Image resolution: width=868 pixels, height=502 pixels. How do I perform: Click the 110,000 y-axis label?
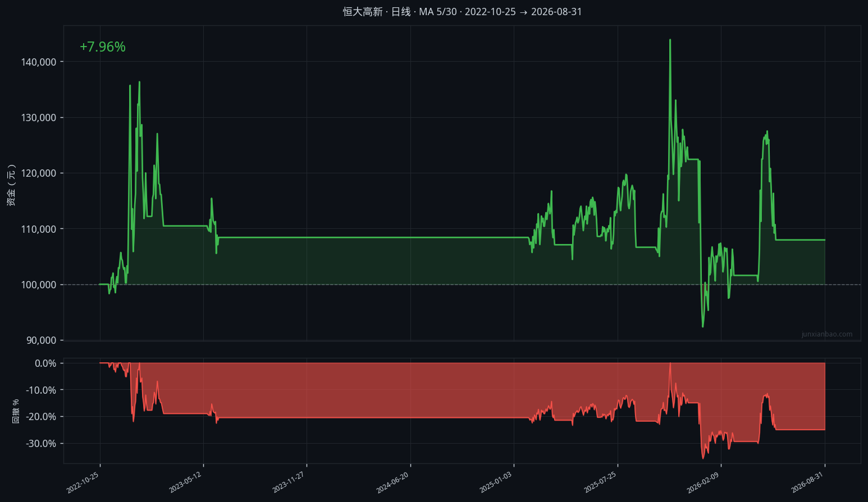[x=39, y=229]
